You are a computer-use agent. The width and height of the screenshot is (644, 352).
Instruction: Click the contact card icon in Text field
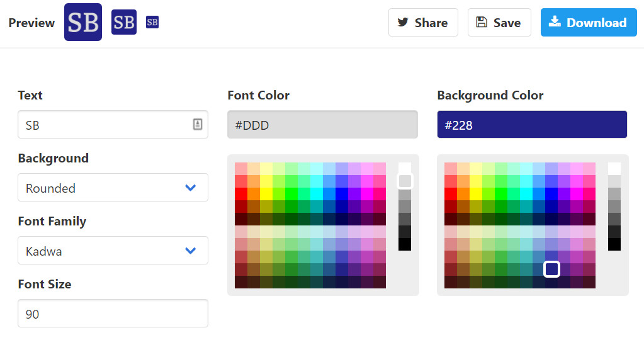tap(198, 124)
